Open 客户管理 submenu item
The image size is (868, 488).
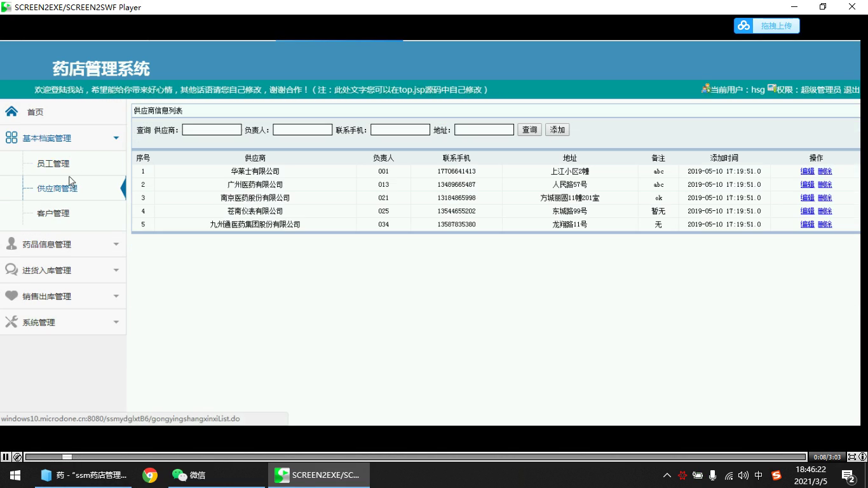tap(53, 213)
